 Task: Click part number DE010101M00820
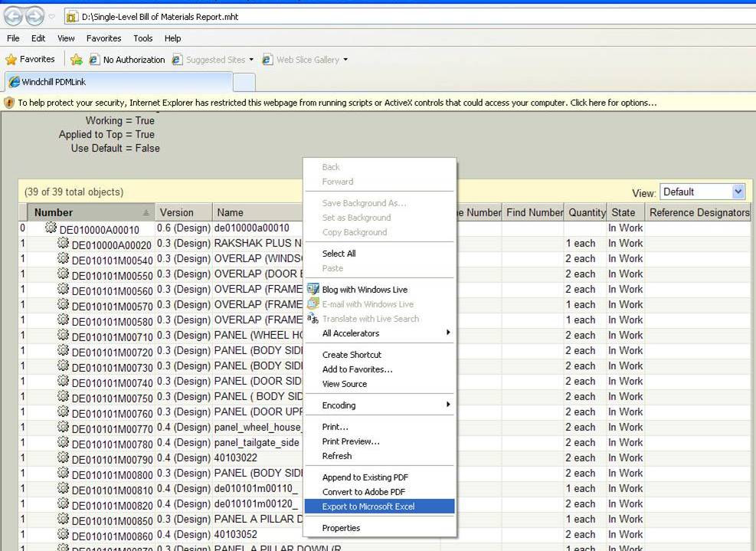112,506
